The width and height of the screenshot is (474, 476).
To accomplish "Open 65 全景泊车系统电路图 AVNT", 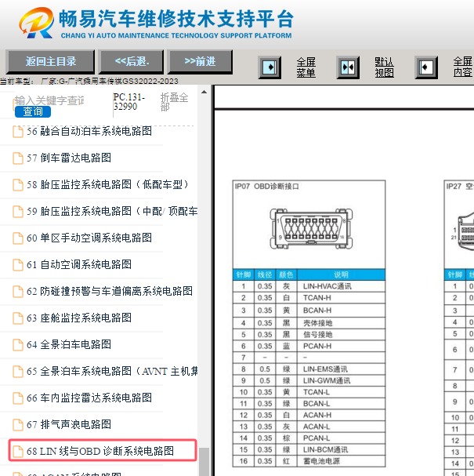I will click(112, 371).
